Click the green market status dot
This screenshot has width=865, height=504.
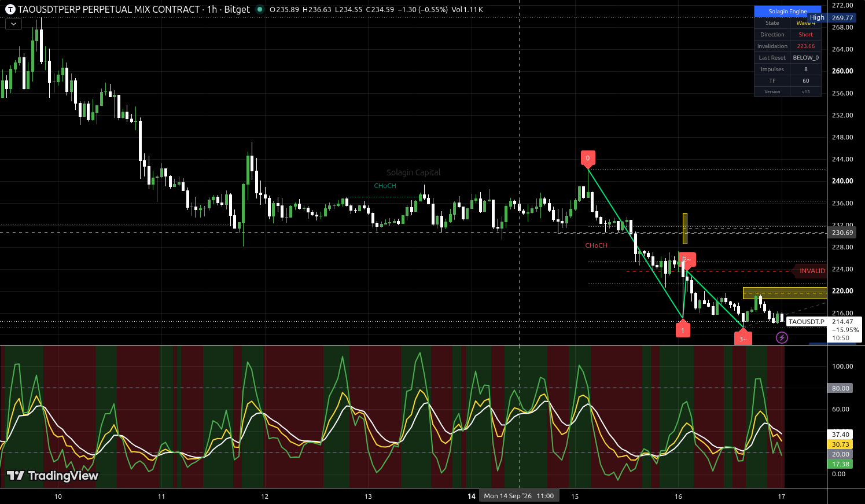tap(259, 9)
